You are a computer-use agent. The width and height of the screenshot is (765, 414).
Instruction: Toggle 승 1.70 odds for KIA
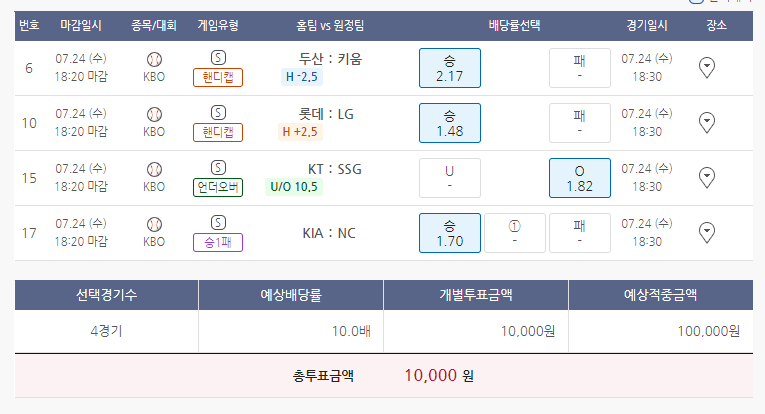449,233
